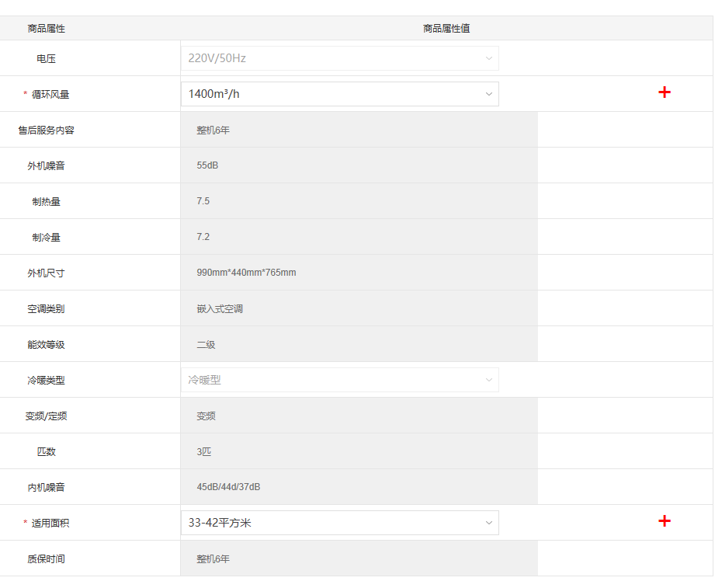
Task: Click chevron arrow of 循环风量 select
Action: coord(489,94)
